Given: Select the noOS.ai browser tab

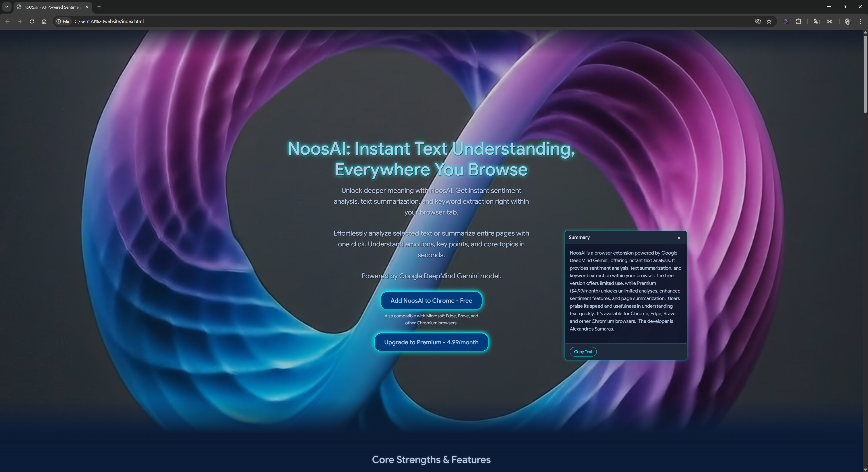Looking at the screenshot, I should 51,7.
